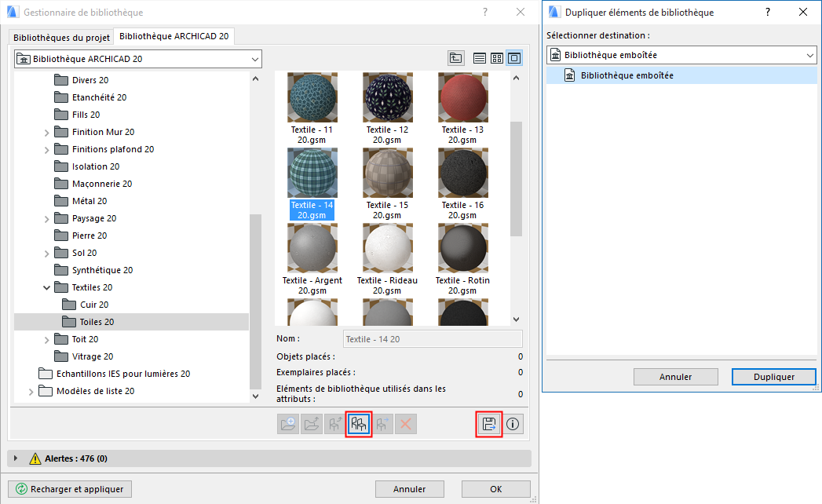Click the Dupliquer button

(x=774, y=377)
